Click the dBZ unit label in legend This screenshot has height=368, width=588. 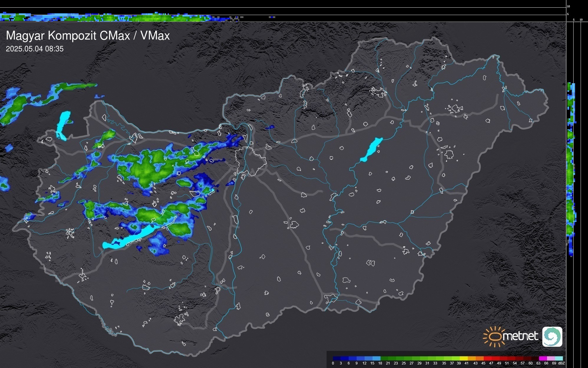tap(561, 363)
